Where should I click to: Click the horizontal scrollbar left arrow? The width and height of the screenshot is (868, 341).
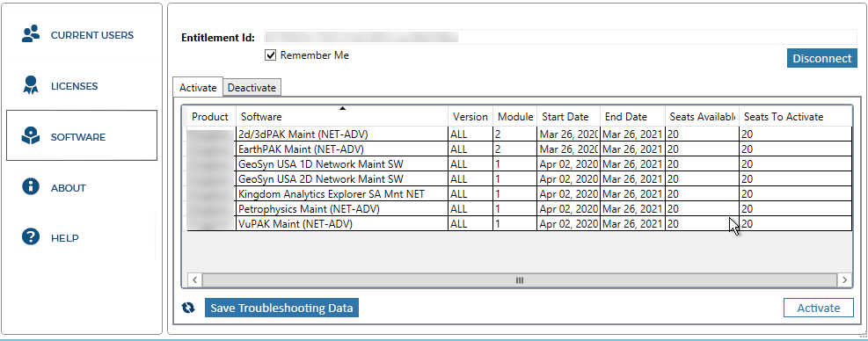coord(195,280)
